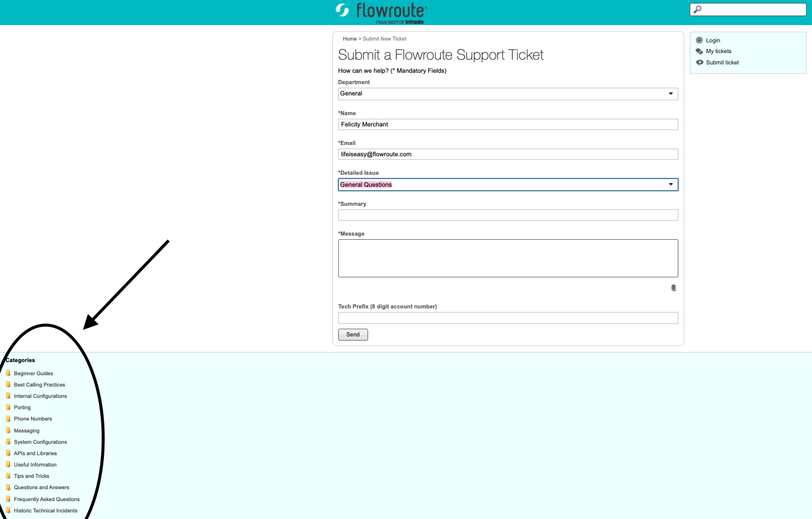The width and height of the screenshot is (812, 519).
Task: Click folder icon beside Internal Configurations
Action: (8, 396)
